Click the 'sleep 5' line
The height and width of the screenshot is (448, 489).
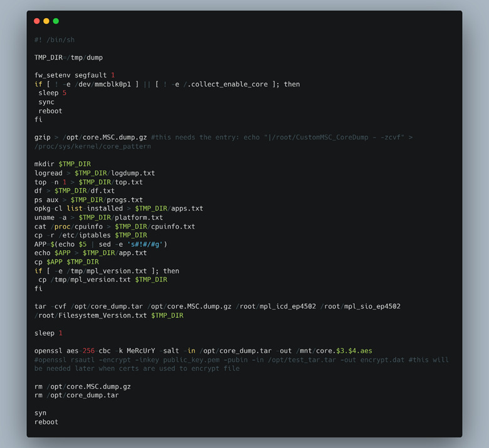53,93
